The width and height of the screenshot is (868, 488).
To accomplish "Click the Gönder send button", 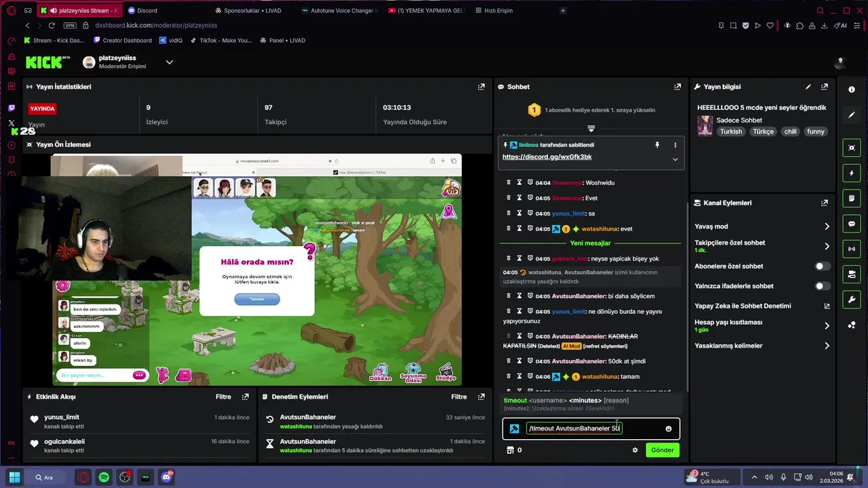I will (x=663, y=450).
